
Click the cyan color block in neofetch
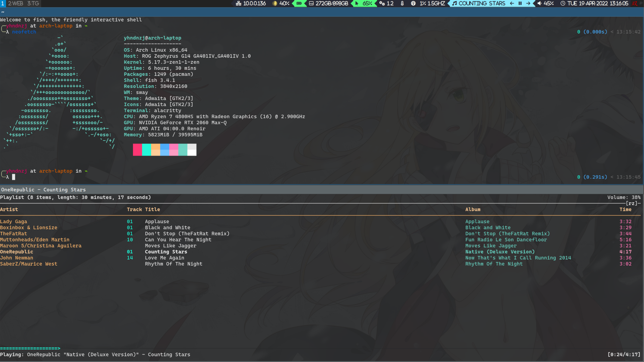pyautogui.click(x=146, y=149)
